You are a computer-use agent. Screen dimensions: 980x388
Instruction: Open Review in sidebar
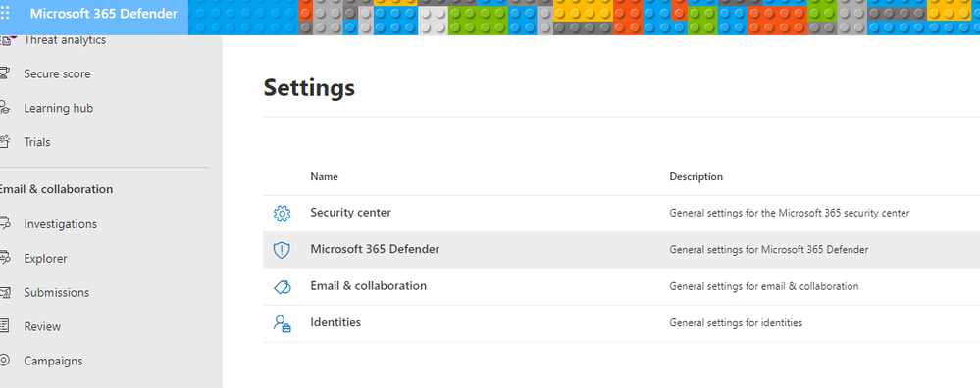[42, 327]
